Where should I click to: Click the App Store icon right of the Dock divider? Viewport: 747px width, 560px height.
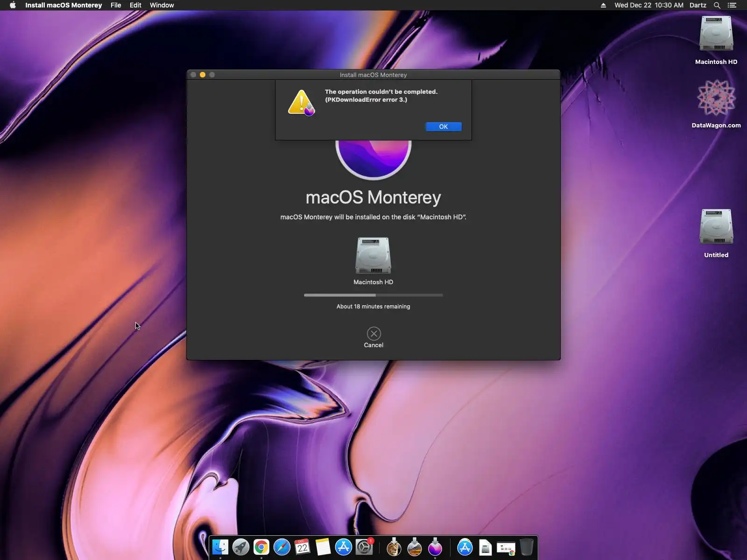click(x=465, y=547)
